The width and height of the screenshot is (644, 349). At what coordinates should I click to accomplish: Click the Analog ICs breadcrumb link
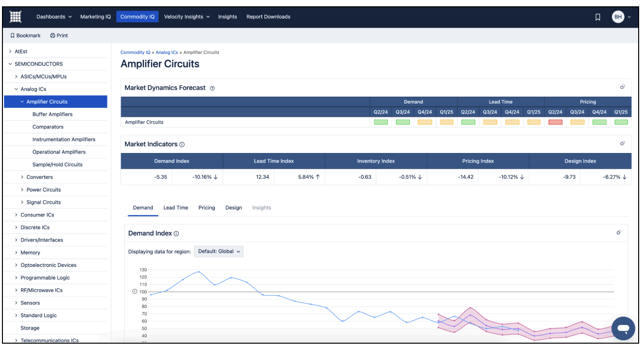click(x=167, y=52)
